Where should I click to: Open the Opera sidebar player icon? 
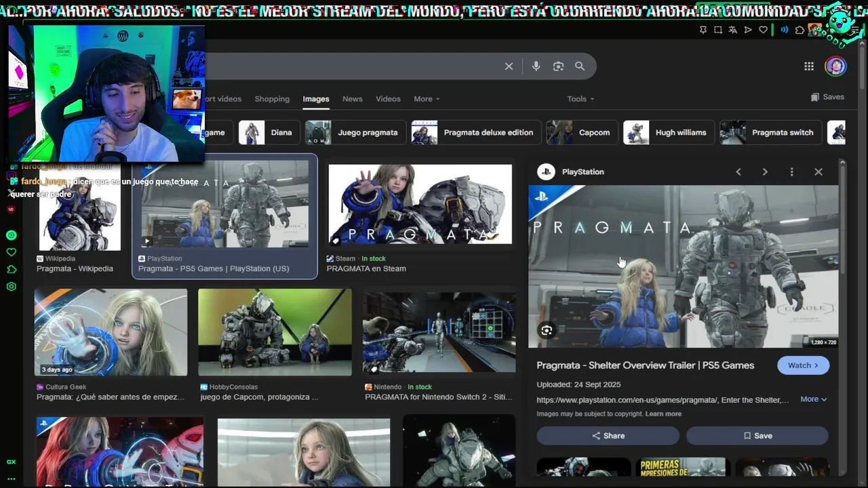point(11,235)
